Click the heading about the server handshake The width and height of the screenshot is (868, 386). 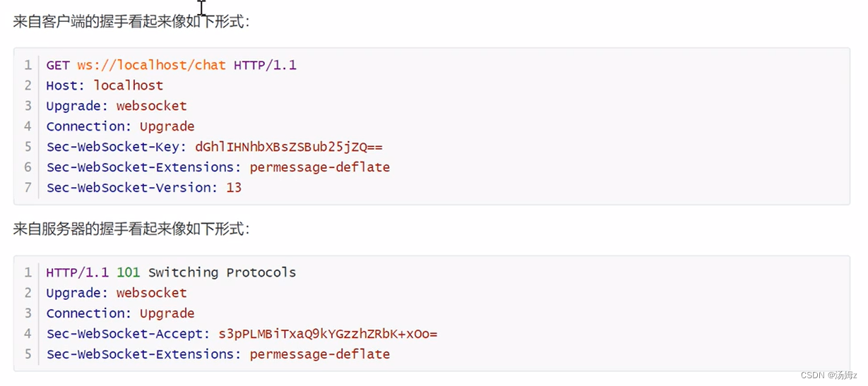point(131,229)
